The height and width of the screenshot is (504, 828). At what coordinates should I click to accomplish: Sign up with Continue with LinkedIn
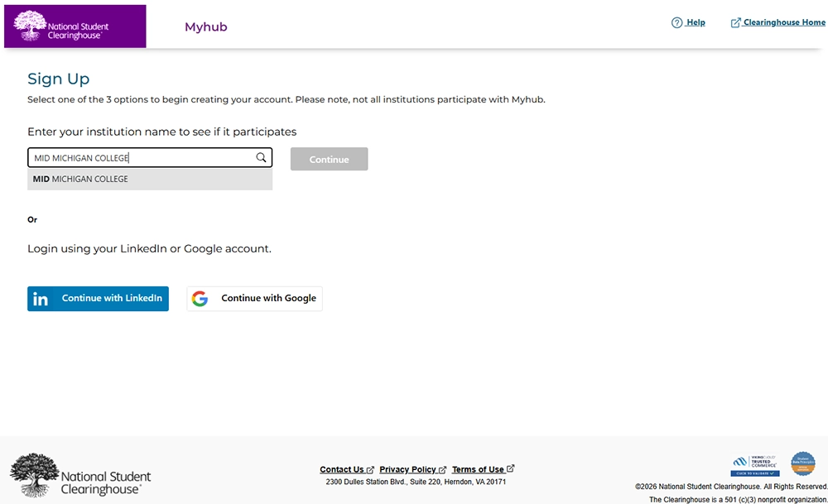coord(99,299)
